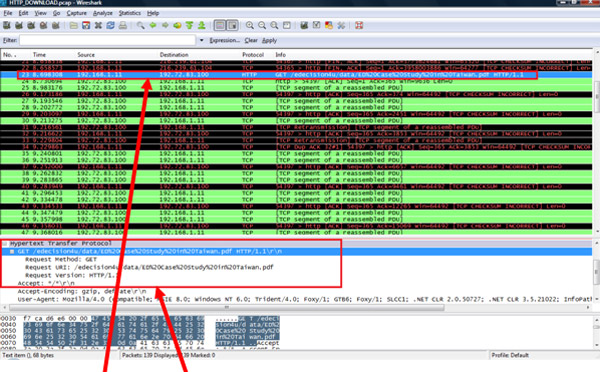Go forward in packet history arrow
Viewport: 600px width, 372px height.
tap(165, 26)
